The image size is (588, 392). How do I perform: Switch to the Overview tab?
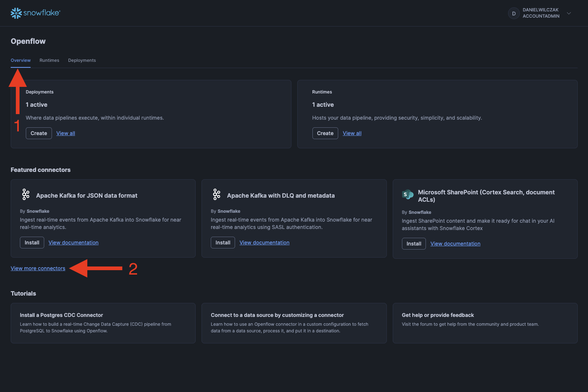click(x=21, y=60)
